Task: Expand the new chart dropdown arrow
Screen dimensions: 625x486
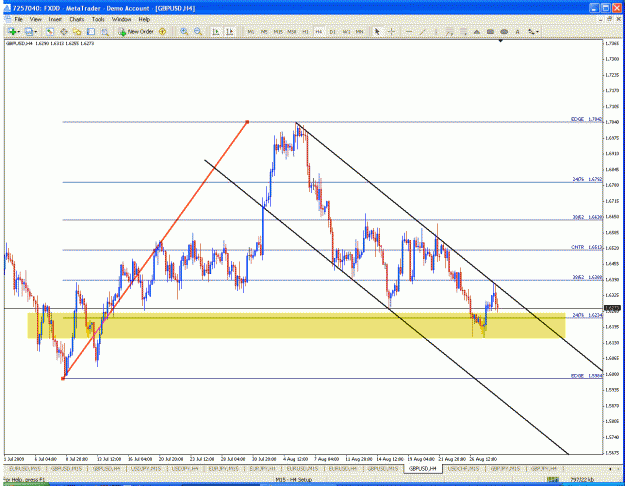Action: [18, 31]
